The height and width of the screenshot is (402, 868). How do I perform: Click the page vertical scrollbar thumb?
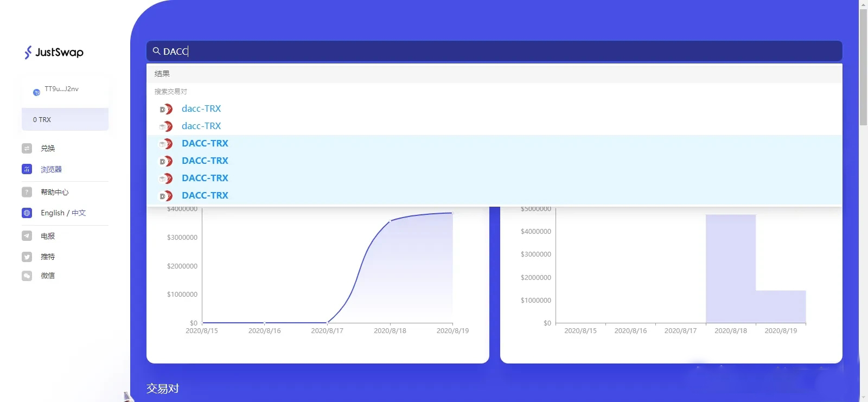tap(863, 67)
